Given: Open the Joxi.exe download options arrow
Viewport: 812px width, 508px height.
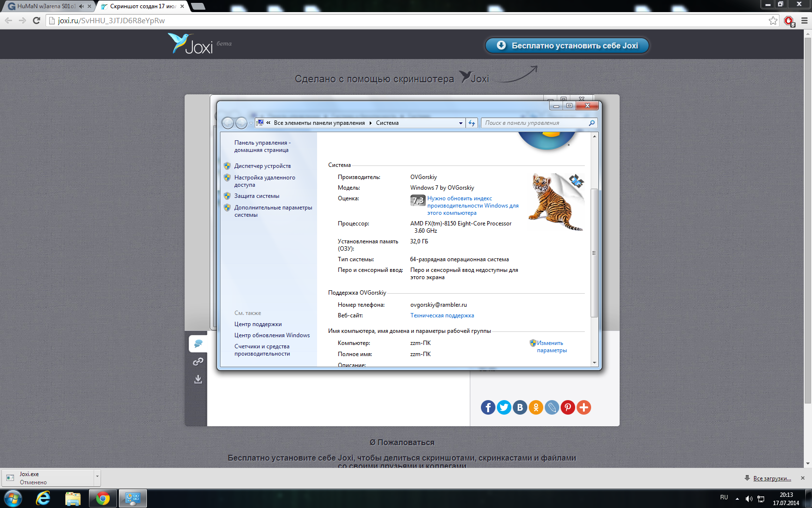Looking at the screenshot, I should pyautogui.click(x=97, y=477).
